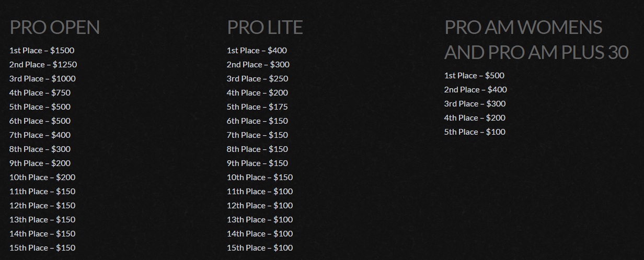Screen dimensions: 644x260
Task: Click Pro Lite 3rd Place $250 text
Action: (x=257, y=79)
